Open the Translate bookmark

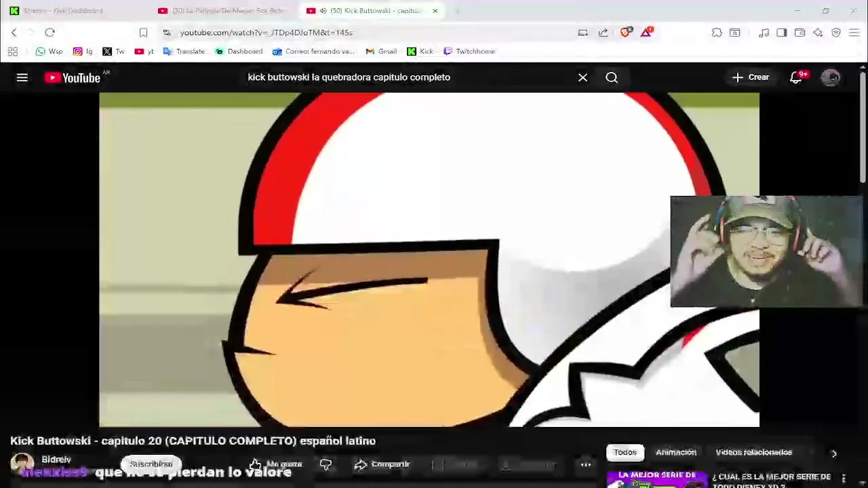[x=184, y=52]
